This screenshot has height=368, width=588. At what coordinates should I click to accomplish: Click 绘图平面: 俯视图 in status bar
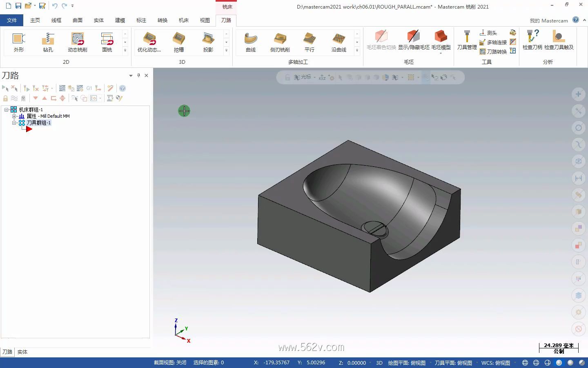pyautogui.click(x=407, y=363)
